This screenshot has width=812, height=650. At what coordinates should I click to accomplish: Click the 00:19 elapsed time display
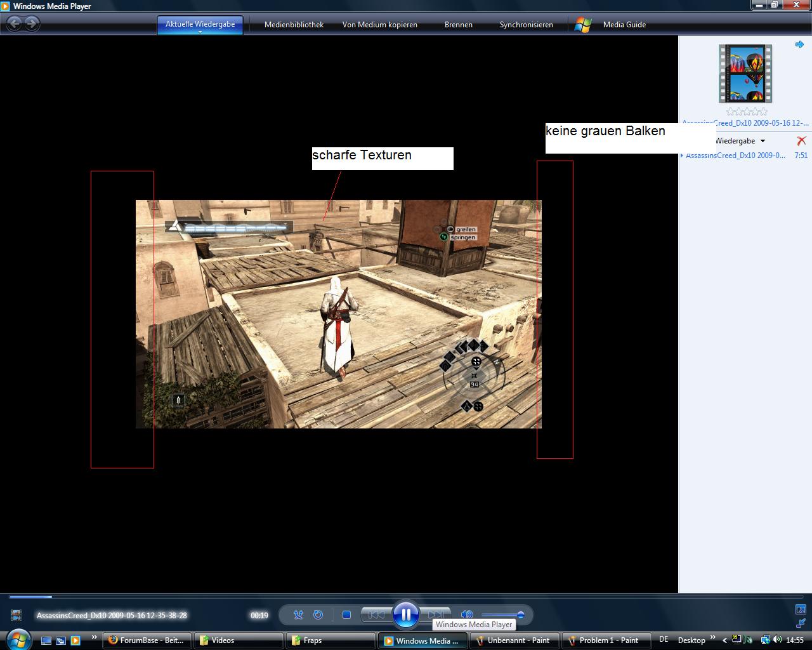259,615
